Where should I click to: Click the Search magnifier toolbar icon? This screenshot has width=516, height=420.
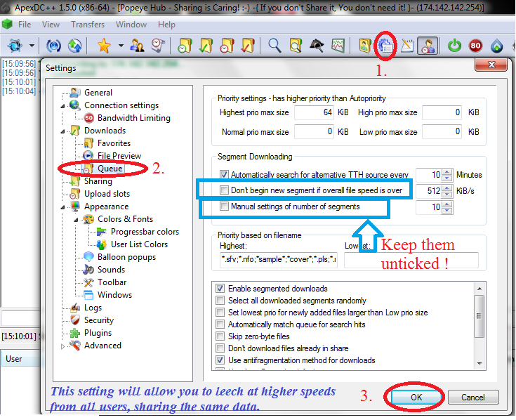tap(274, 46)
